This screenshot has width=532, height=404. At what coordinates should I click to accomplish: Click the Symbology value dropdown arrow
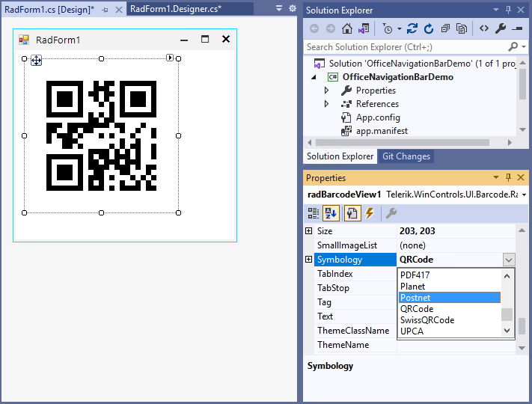(508, 260)
